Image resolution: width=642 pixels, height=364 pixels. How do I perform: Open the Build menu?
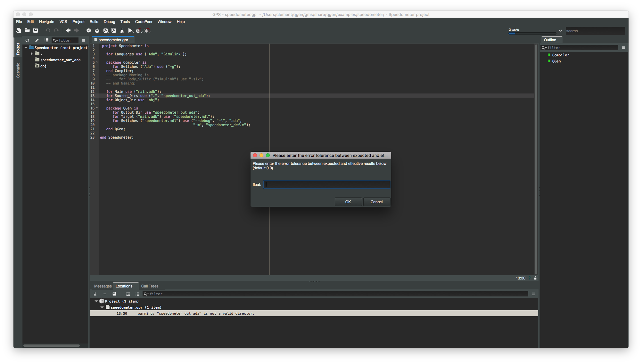(x=94, y=22)
